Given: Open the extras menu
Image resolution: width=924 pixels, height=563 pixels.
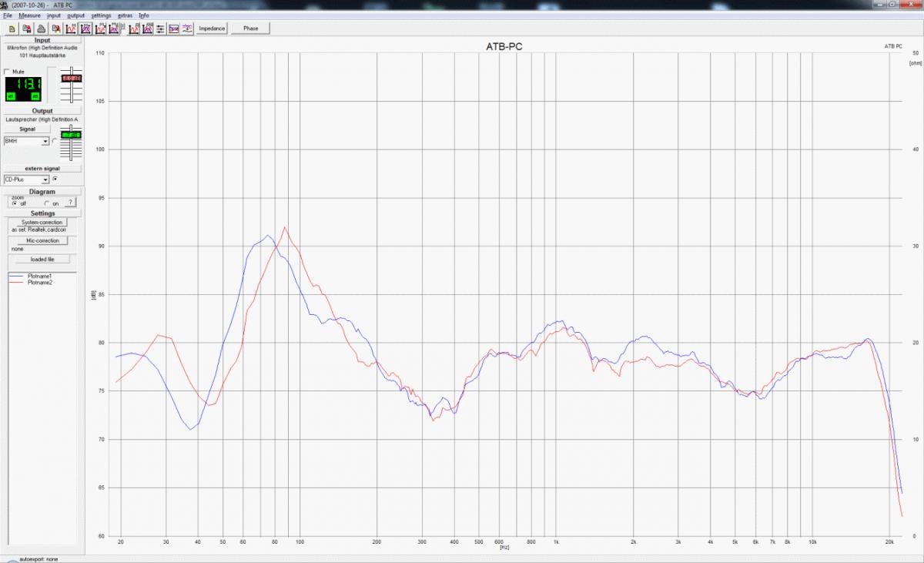Looking at the screenshot, I should (125, 15).
